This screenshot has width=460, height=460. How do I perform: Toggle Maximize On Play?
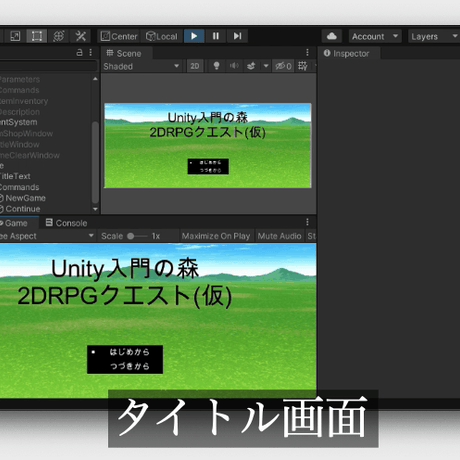(216, 236)
